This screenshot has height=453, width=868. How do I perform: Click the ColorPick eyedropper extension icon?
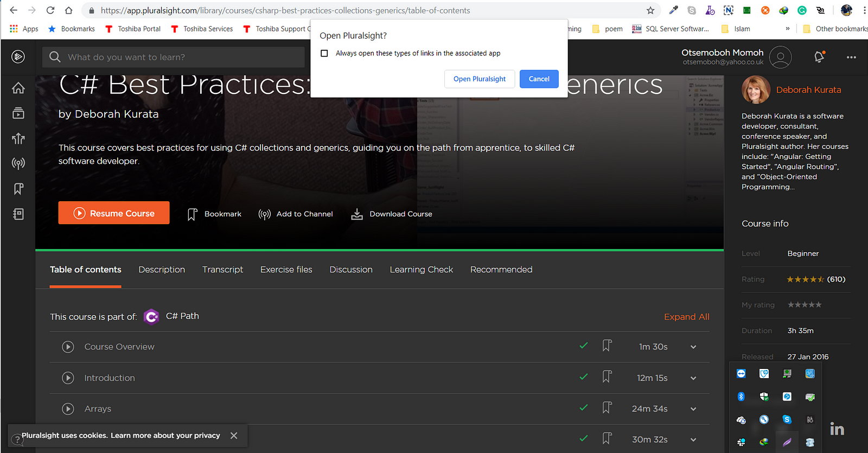click(x=673, y=10)
